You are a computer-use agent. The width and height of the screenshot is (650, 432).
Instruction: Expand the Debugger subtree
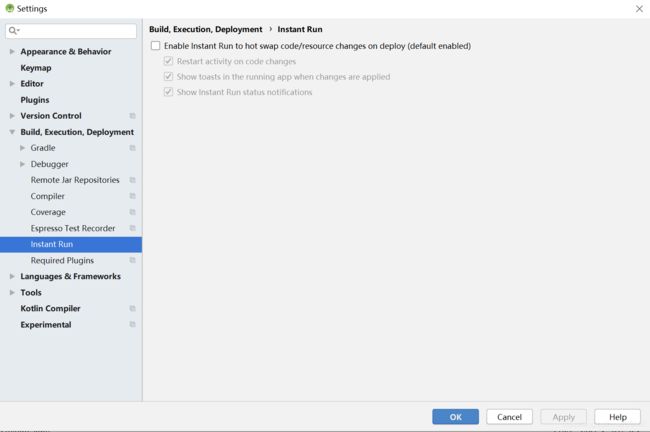point(22,164)
